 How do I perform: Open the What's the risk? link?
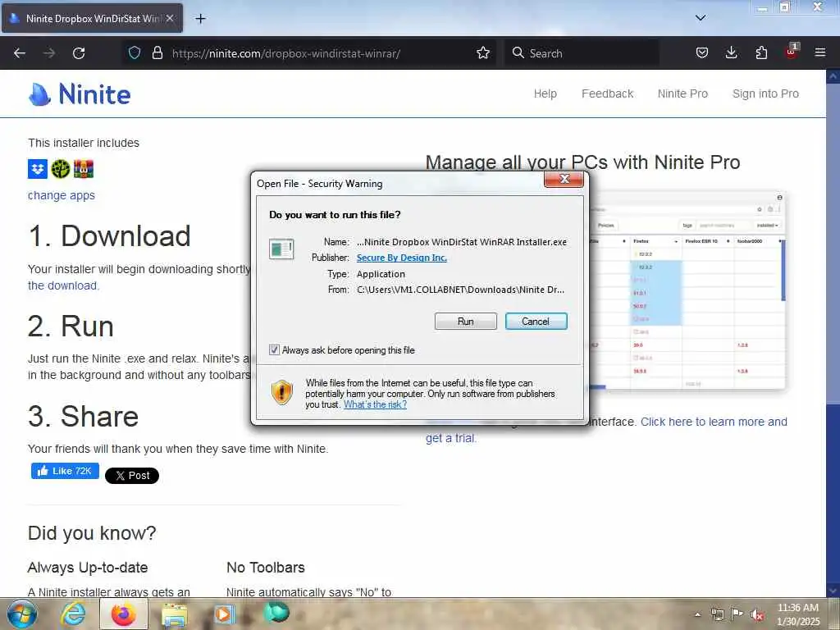375,404
